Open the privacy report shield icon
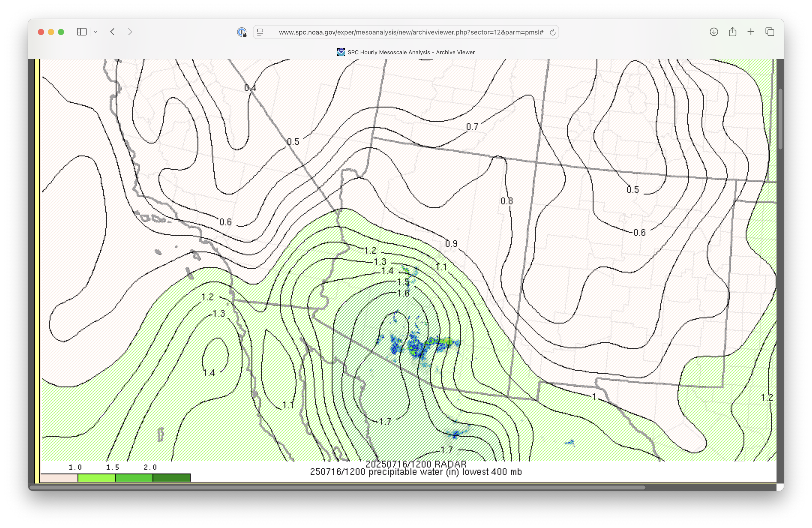 point(241,32)
